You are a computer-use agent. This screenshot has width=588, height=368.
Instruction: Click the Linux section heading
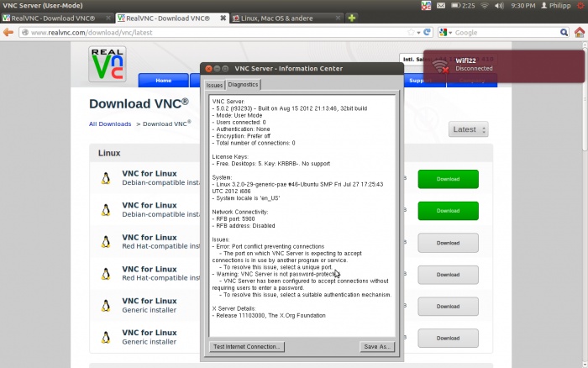pyautogui.click(x=109, y=153)
